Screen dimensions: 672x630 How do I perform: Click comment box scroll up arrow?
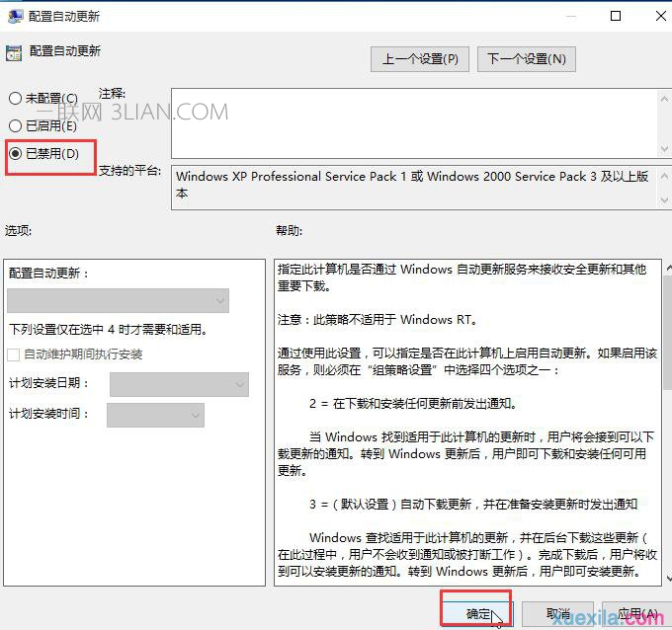664,99
